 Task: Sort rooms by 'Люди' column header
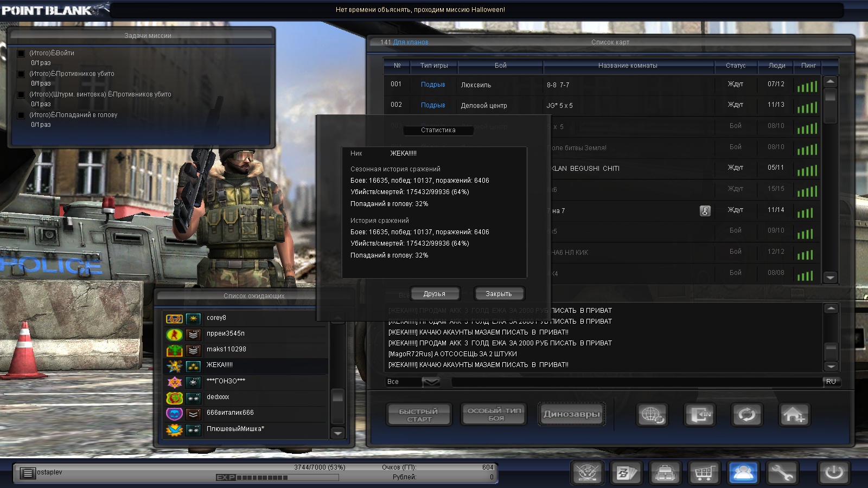(x=777, y=66)
